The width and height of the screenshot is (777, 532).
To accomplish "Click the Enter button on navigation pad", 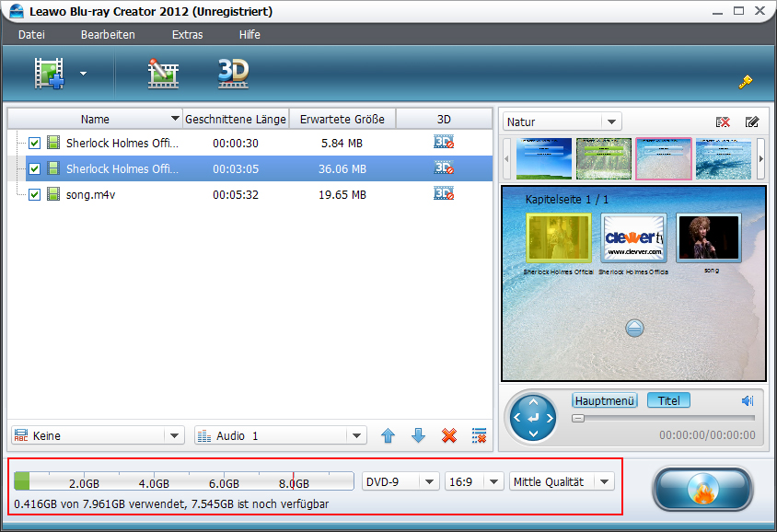I will 533,418.
